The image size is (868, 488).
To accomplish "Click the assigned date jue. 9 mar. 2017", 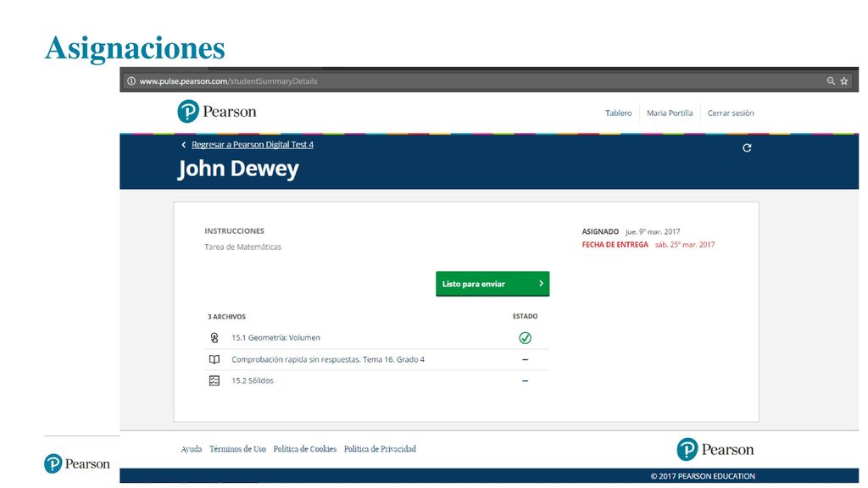I will point(653,231).
